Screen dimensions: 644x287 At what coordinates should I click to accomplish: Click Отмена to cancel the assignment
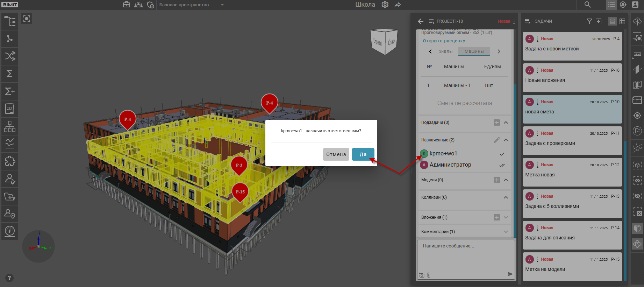[336, 154]
